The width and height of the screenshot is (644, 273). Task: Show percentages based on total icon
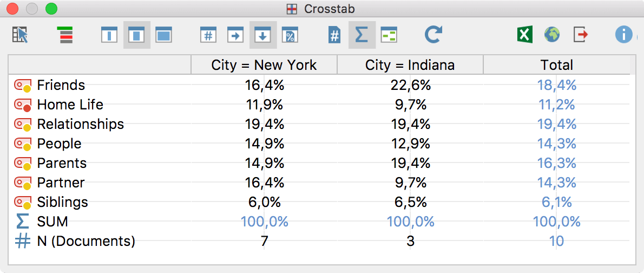pyautogui.click(x=290, y=35)
